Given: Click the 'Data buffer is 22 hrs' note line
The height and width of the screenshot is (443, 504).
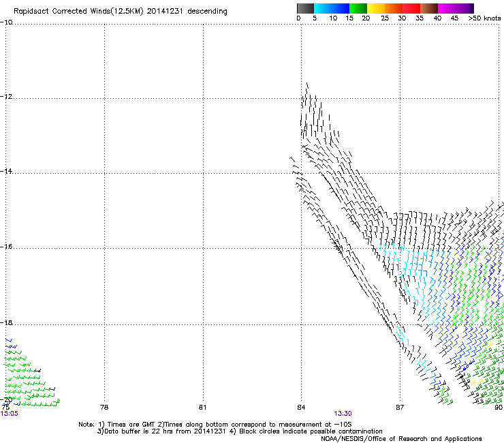Looking at the screenshot, I should (x=240, y=431).
